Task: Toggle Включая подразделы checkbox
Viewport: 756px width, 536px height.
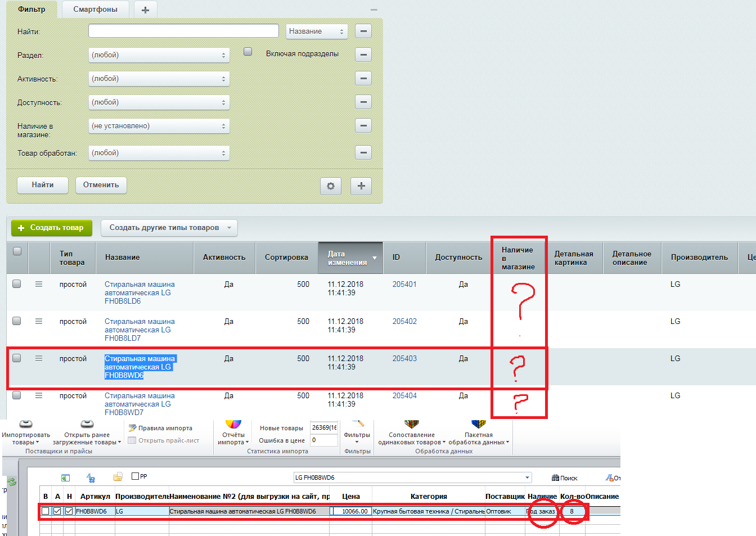Action: pos(247,52)
